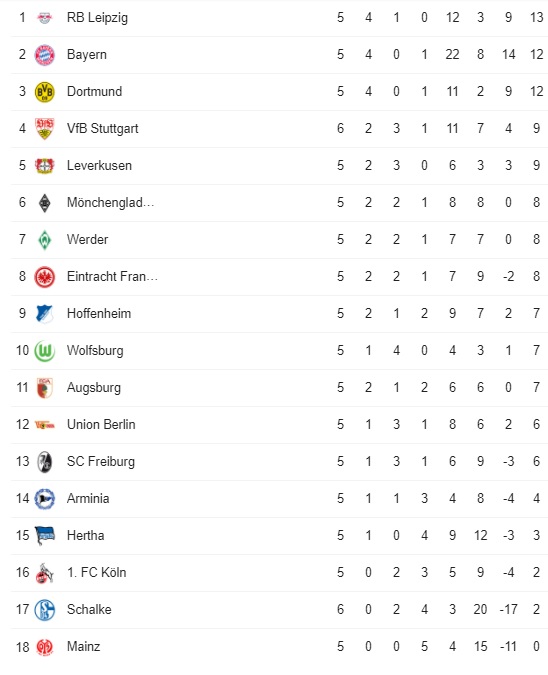Select the SC Freiburg team name

(x=101, y=461)
